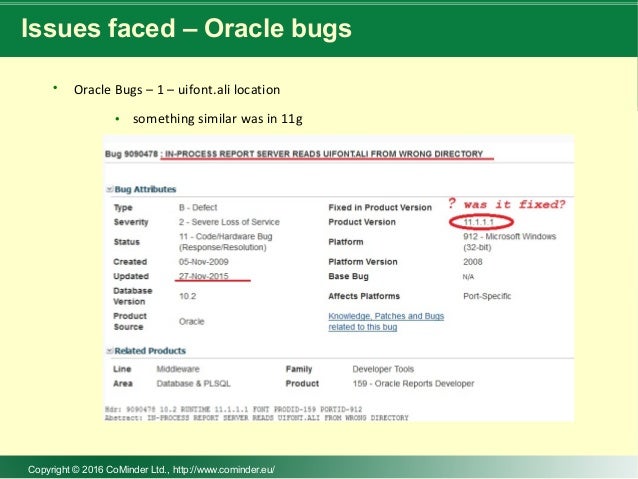Select Base Bug value N/A
Screen dimensions: 638x479
point(468,277)
